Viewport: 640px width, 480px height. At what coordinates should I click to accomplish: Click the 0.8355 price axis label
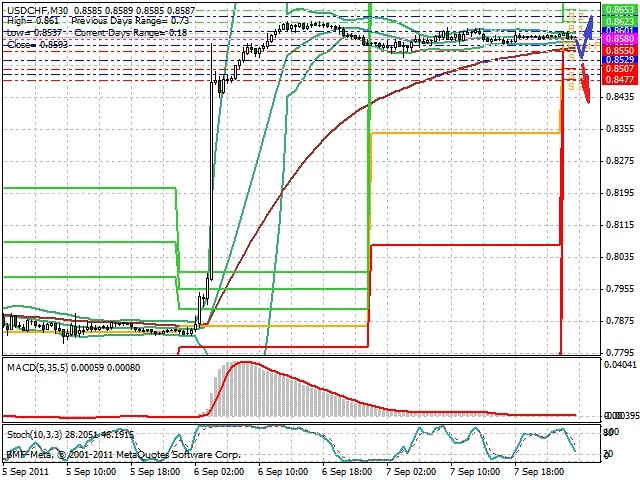pos(620,129)
